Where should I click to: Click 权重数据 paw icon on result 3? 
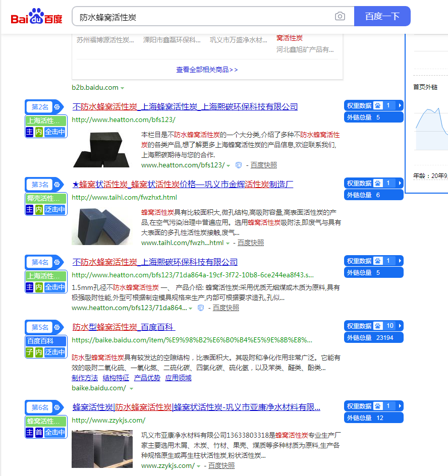click(378, 184)
